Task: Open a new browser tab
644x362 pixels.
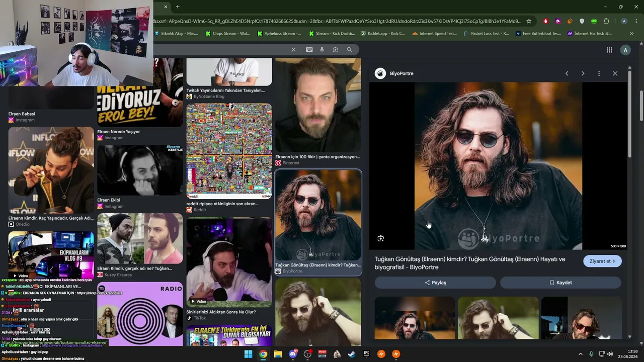Action: click(178, 7)
